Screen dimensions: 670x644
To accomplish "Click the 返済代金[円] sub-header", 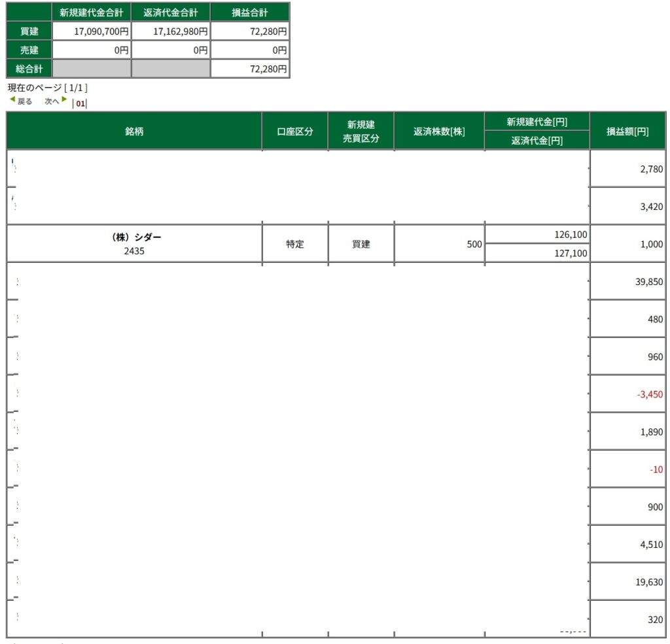I will coord(537,140).
